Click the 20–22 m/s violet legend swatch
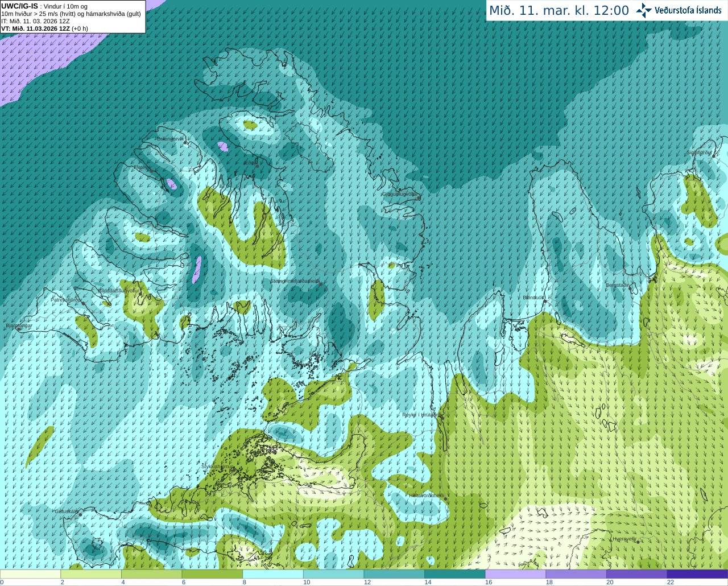Viewport: 728px width, 586px height. 637,574
